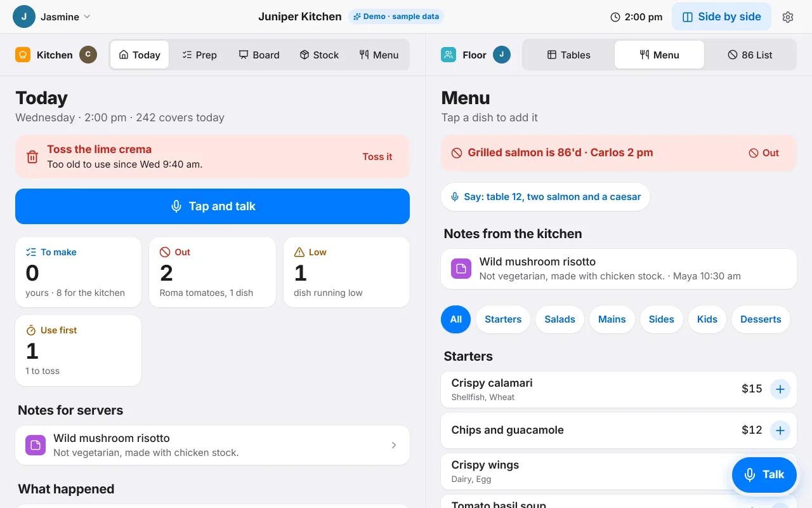The height and width of the screenshot is (508, 812).
Task: Click the Floor user avatar J
Action: point(502,55)
